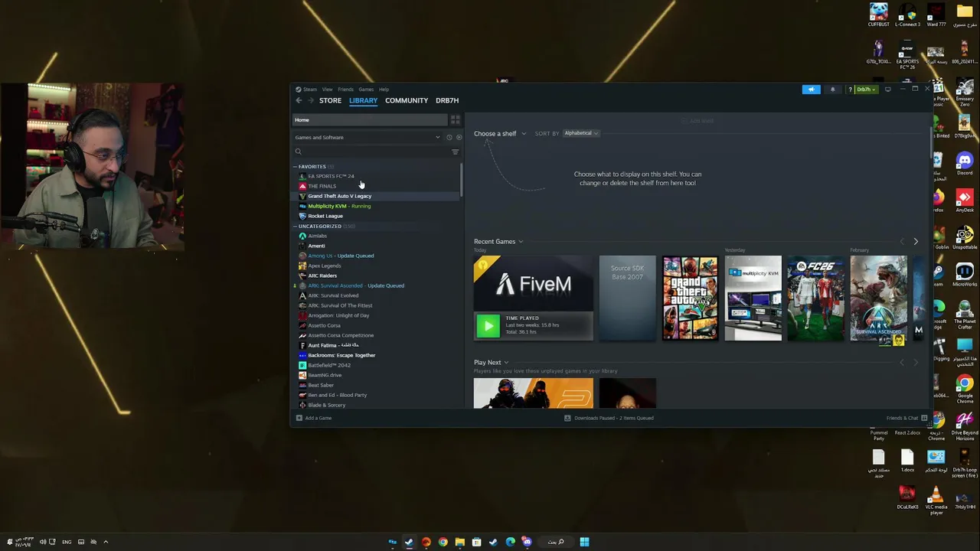Open Microsoft Edge in the taskbar
980x551 pixels.
point(510,542)
